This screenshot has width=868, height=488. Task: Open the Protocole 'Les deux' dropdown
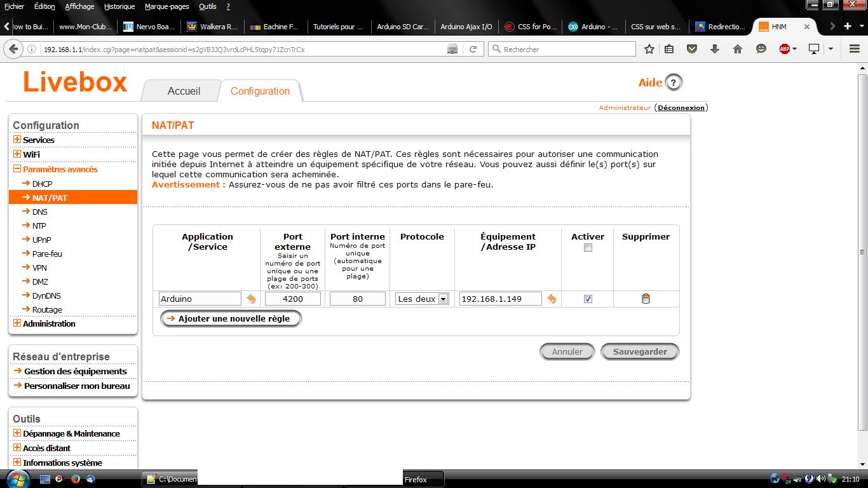pyautogui.click(x=422, y=299)
